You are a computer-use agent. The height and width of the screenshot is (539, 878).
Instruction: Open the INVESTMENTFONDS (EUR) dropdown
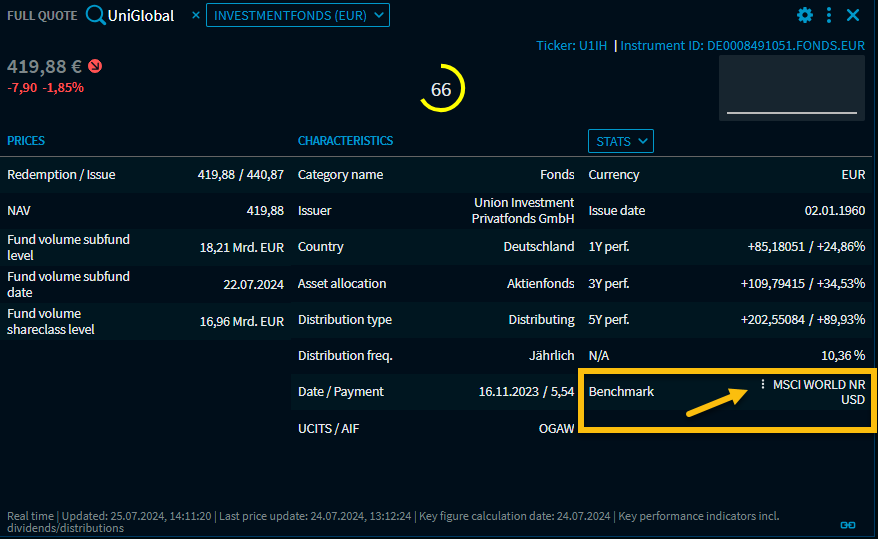coord(298,15)
